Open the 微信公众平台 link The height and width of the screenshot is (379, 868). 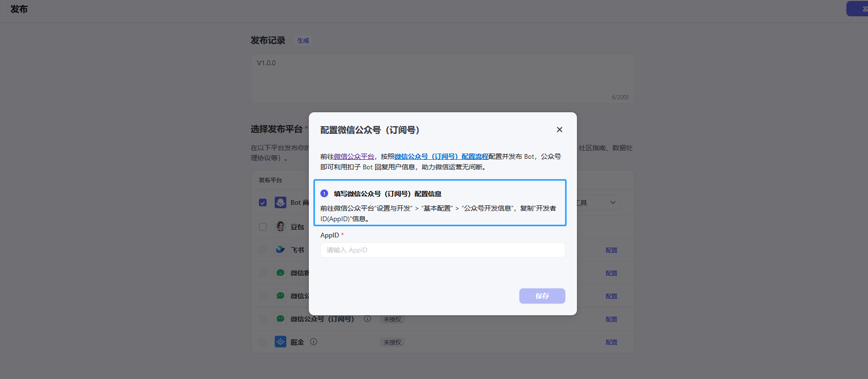[x=354, y=156]
